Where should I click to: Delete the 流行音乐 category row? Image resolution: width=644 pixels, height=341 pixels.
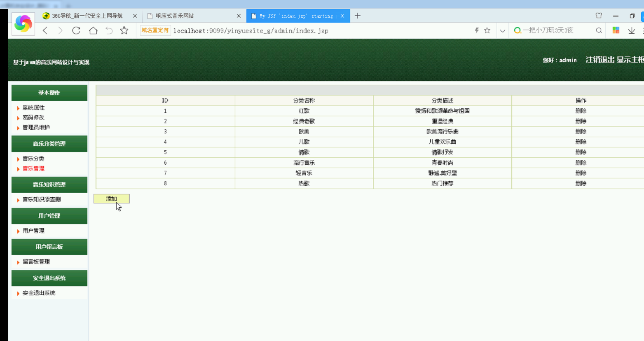(581, 163)
